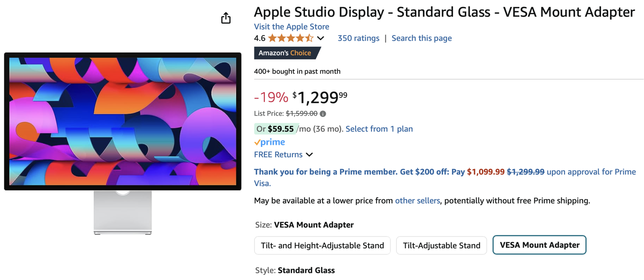Open the other sellers link
644x280 pixels.
pos(417,201)
